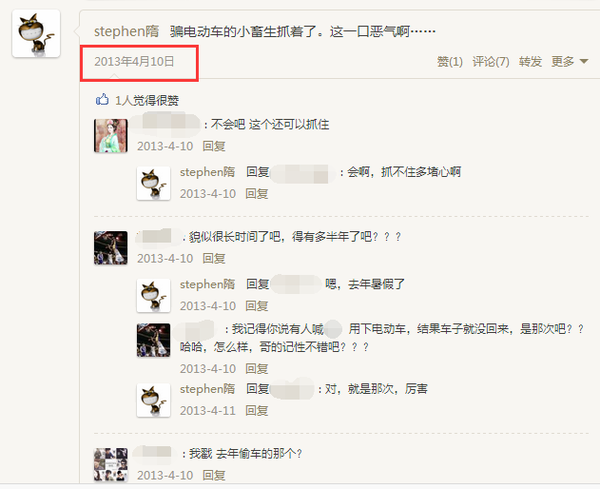
Task: Reply to the 不会吧 这个还可以抓住 comment
Action: pos(214,146)
